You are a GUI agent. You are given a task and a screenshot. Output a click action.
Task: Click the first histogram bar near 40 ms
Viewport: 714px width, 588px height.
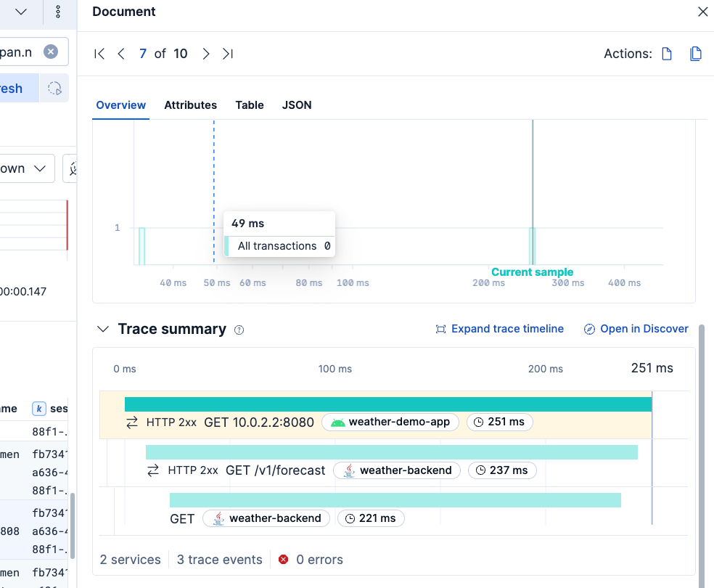pyautogui.click(x=142, y=246)
